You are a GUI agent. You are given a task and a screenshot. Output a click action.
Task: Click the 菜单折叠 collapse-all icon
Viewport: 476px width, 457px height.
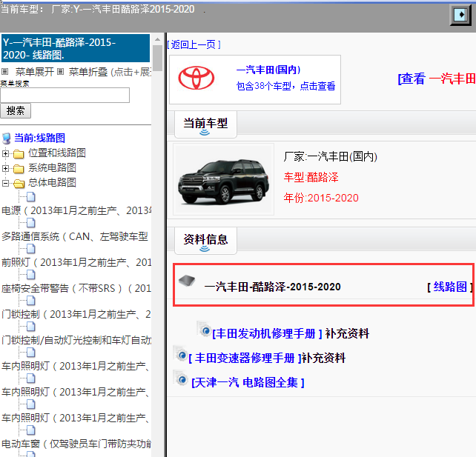pyautogui.click(x=60, y=72)
